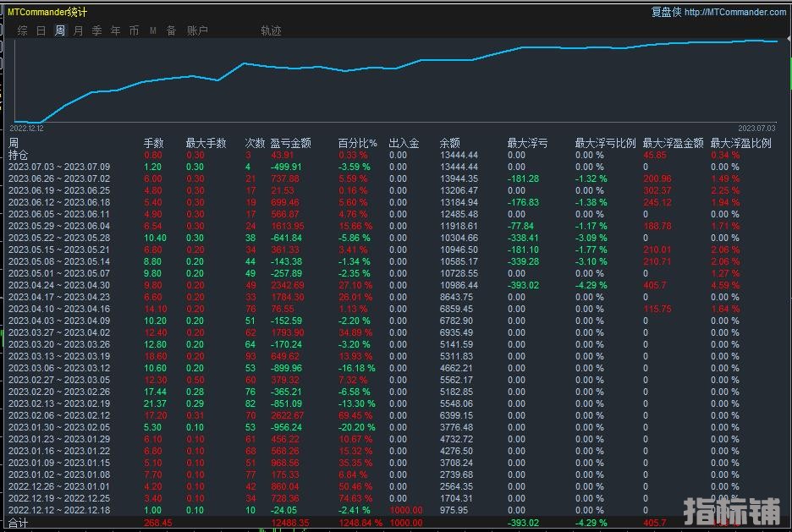Open the 月 (monthly) statistics tab
This screenshot has width=792, height=532.
coord(79,30)
